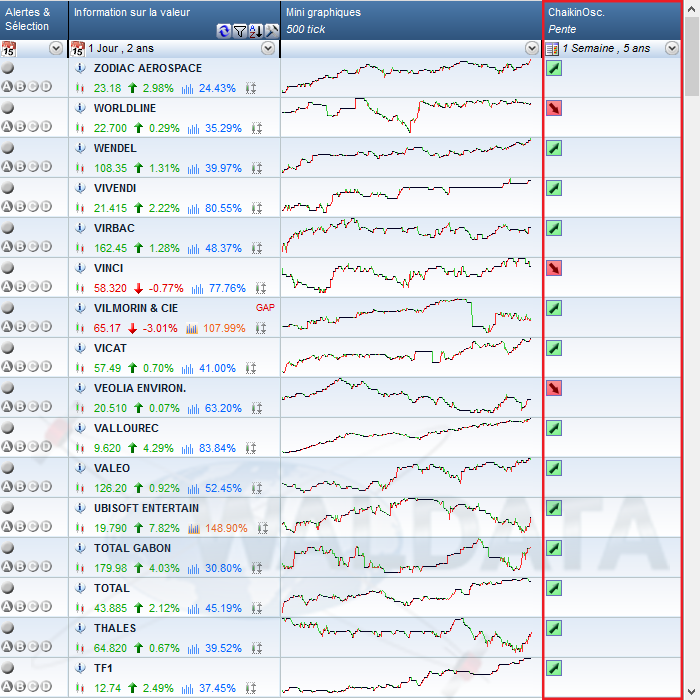This screenshot has height=700, width=700.
Task: Click the scrollbar down arrow
Action: point(692,692)
